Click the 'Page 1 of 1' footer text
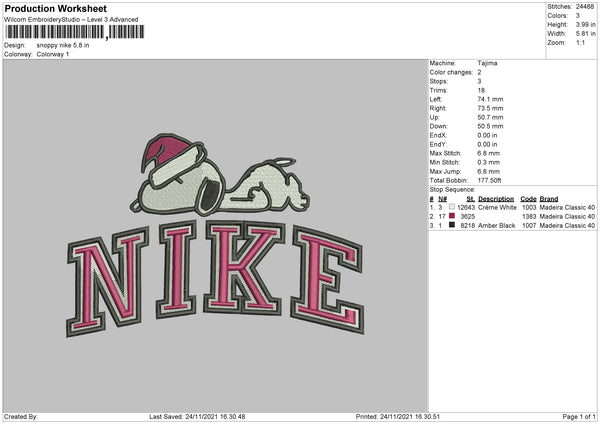The width and height of the screenshot is (600, 424). [579, 416]
